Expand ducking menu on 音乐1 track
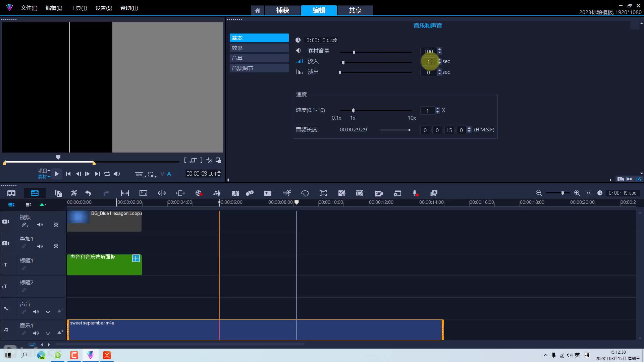The height and width of the screenshot is (362, 644). [x=48, y=333]
